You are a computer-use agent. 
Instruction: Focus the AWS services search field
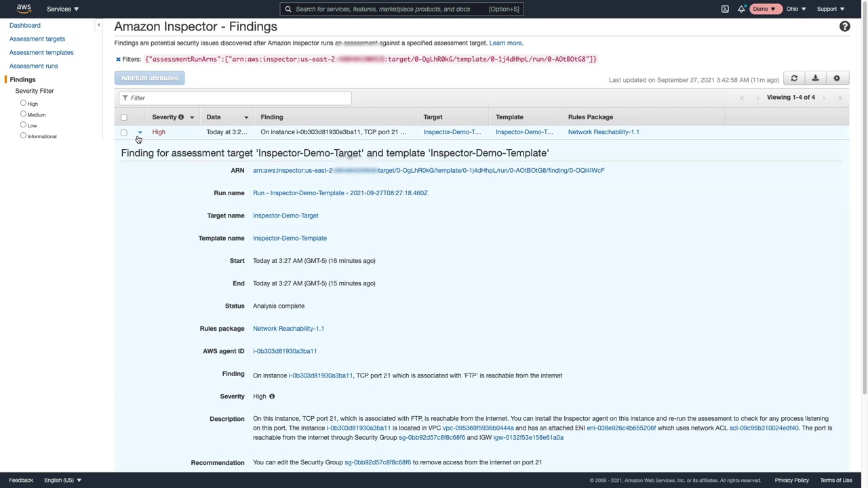click(x=401, y=9)
